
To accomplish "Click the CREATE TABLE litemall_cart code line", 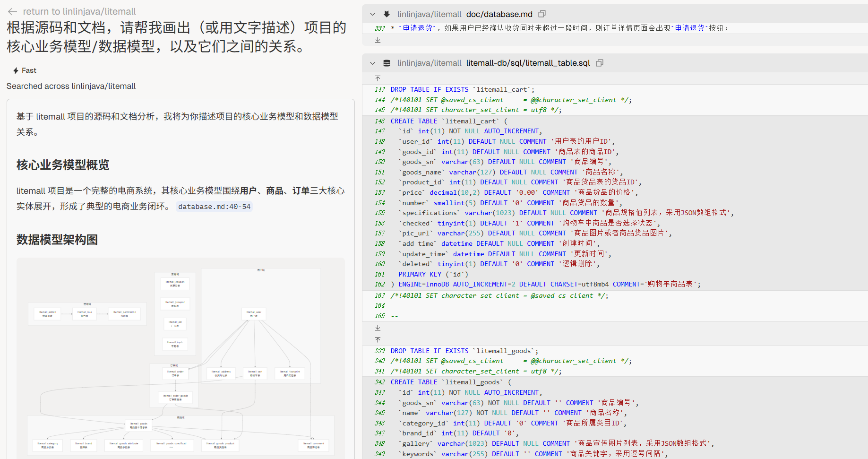I will [x=448, y=121].
